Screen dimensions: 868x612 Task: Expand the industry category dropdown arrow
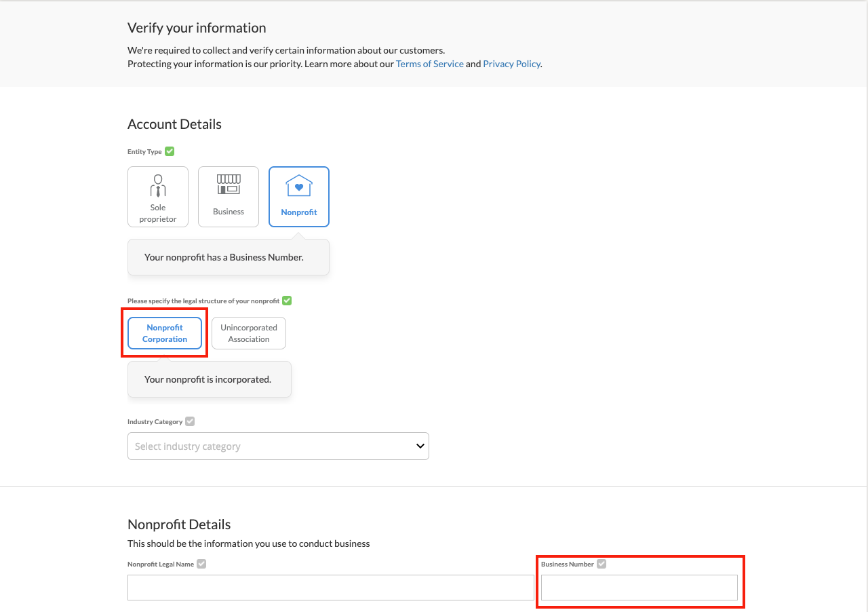(x=420, y=446)
